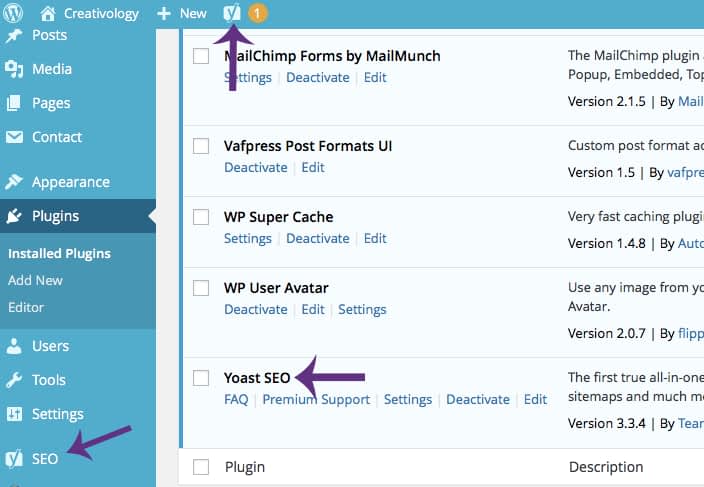Select the Yoast SEO plugin checkbox
This screenshot has height=487, width=704.
201,378
